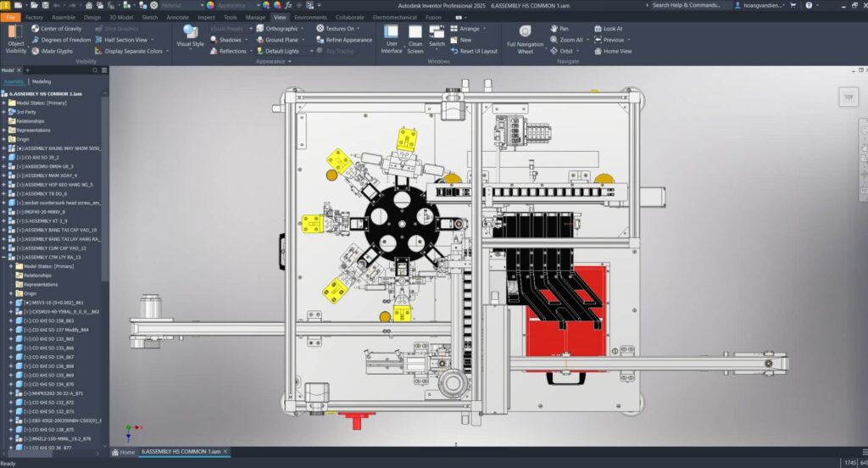
Task: Open the Full Navigation Wheel
Action: point(525,39)
